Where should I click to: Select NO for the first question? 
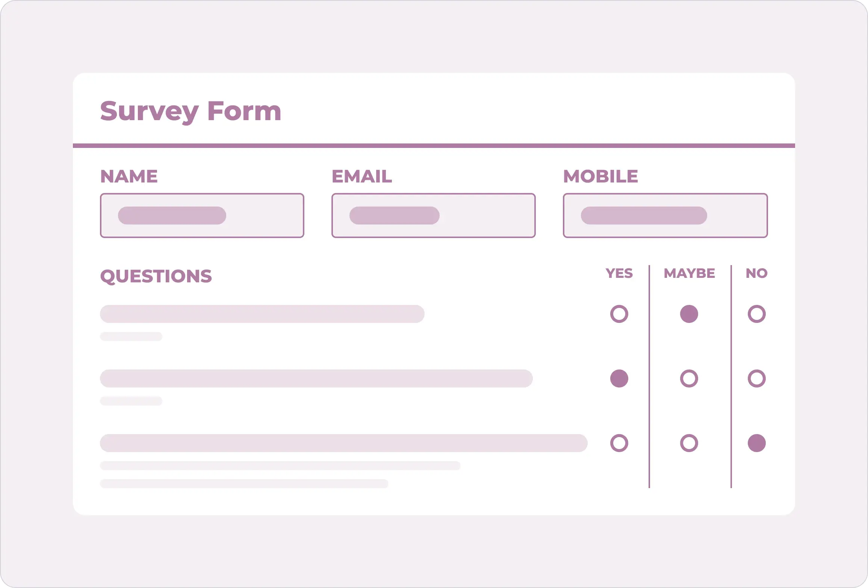point(757,314)
